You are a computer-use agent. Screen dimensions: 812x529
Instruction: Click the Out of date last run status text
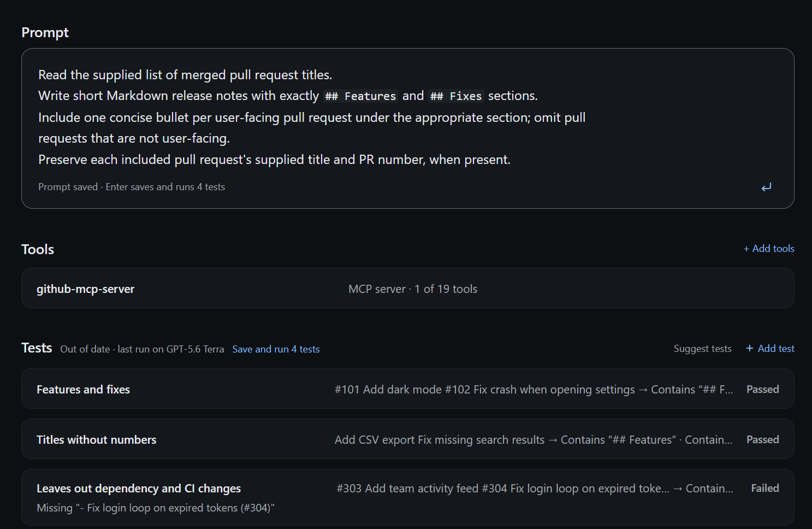(x=142, y=349)
